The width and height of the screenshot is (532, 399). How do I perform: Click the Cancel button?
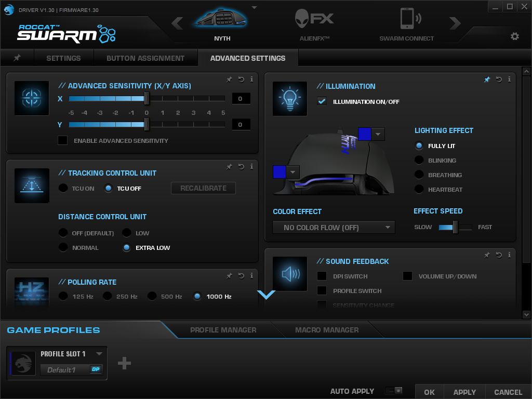pos(508,392)
